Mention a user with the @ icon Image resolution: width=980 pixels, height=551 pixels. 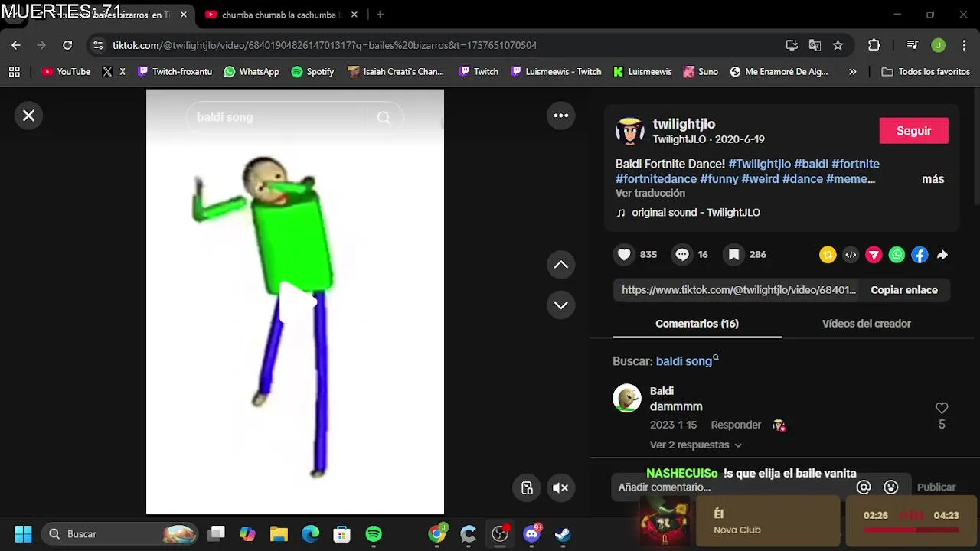[864, 487]
